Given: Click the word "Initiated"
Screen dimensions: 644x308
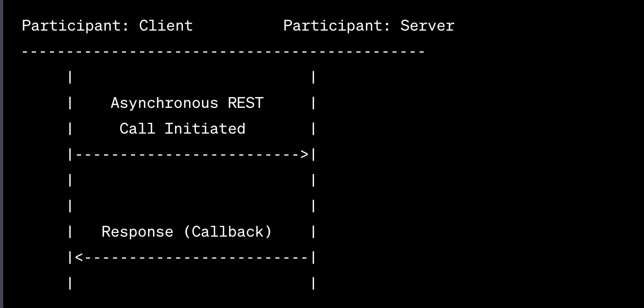Looking at the screenshot, I should click(x=205, y=129).
